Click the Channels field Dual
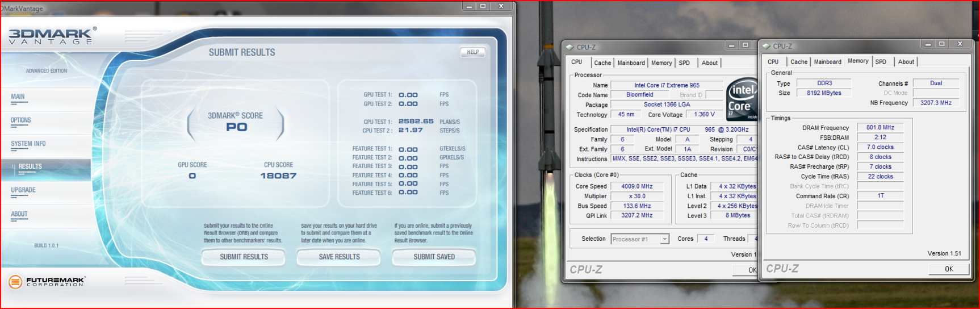The width and height of the screenshot is (980, 309). pyautogui.click(x=936, y=83)
